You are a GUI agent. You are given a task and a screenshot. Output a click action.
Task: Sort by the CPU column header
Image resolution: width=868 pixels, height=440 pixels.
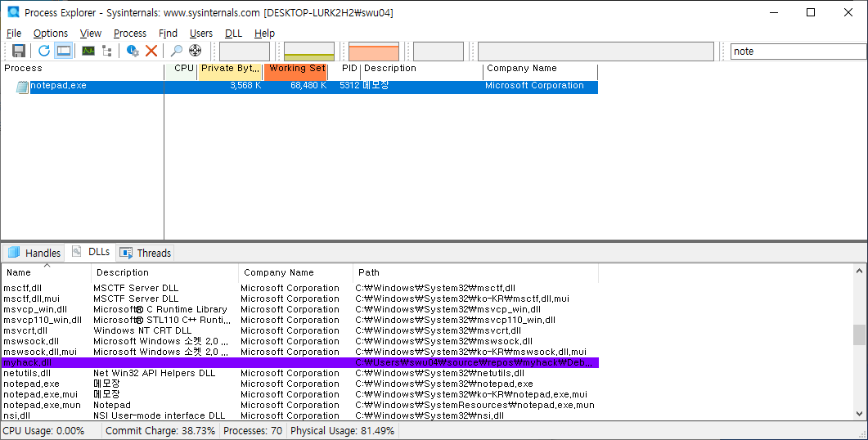coord(182,69)
